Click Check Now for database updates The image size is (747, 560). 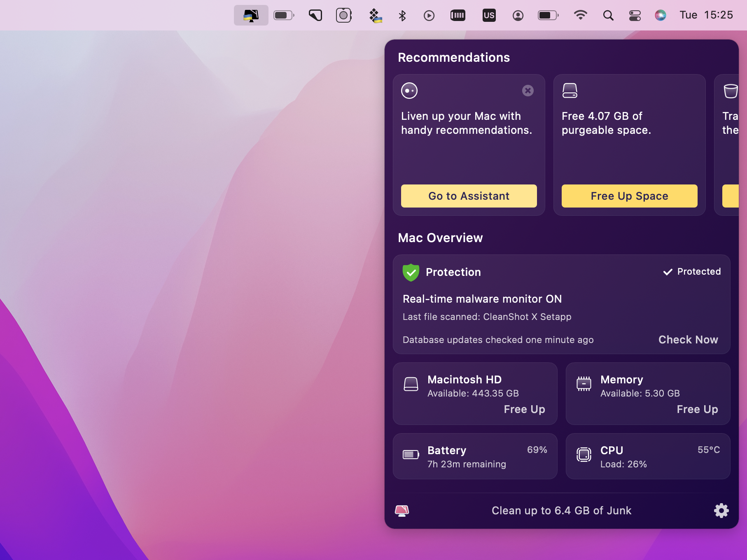click(x=688, y=340)
